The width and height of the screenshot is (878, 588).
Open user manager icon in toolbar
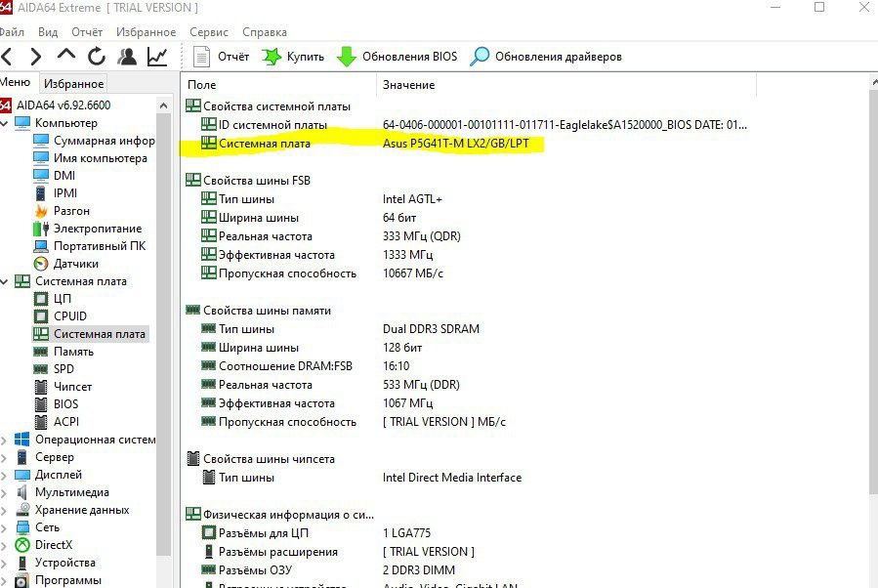[127, 57]
